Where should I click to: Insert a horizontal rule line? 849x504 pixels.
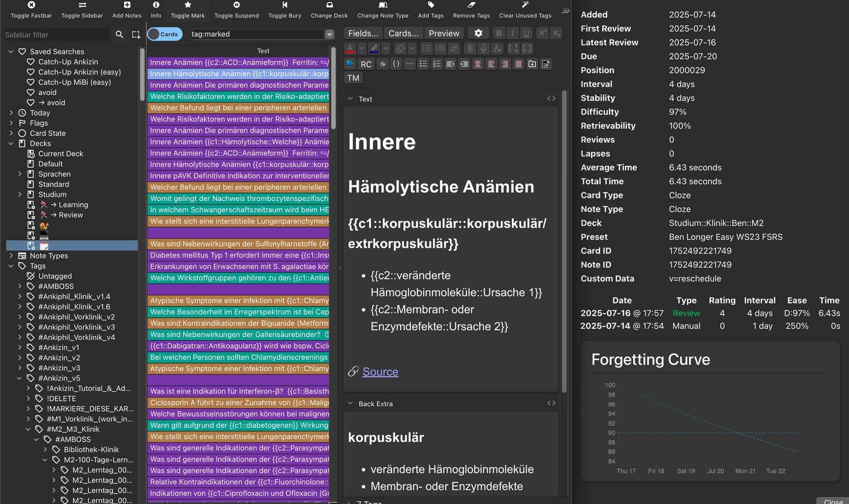click(410, 64)
